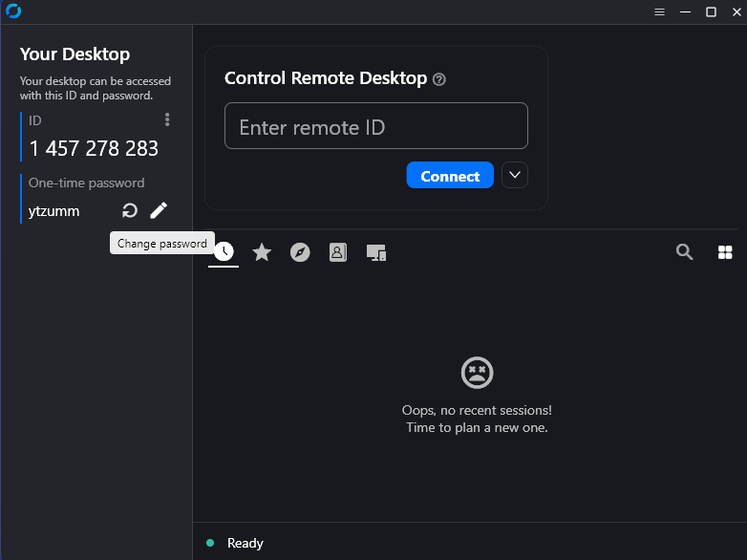Screen dimensions: 747x560
Task: Open help icon beside Control Remote Desktop
Action: 438,79
